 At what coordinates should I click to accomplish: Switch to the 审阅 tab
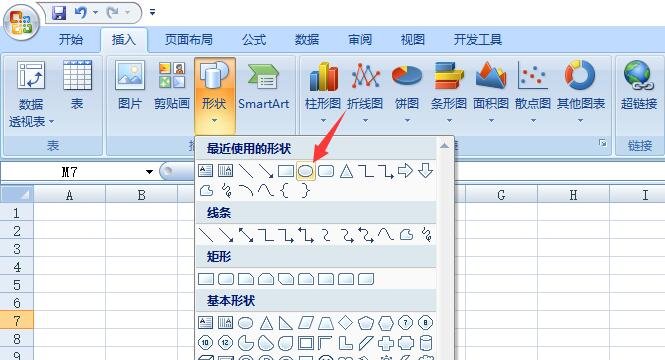click(360, 40)
